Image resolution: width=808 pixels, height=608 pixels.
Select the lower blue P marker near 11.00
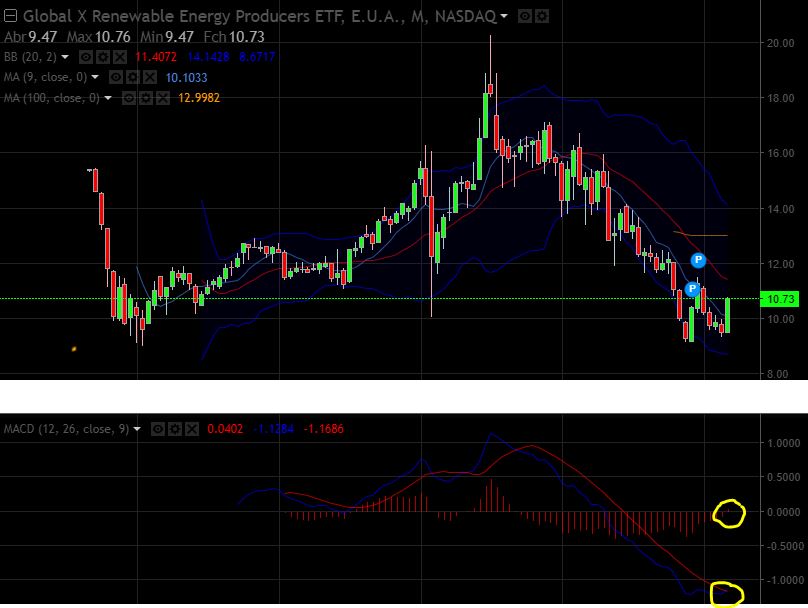click(692, 289)
